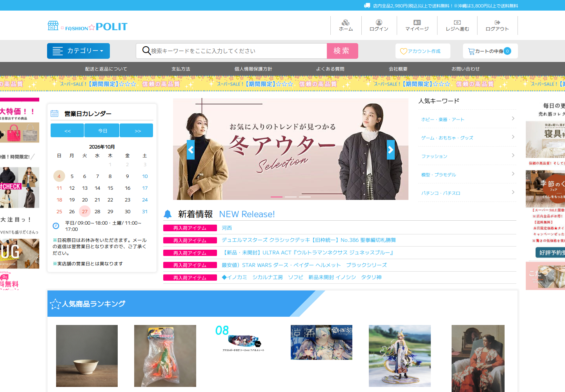This screenshot has width=565, height=392.
Task: Click the delivery truck icon in top bar
Action: pyautogui.click(x=367, y=5)
